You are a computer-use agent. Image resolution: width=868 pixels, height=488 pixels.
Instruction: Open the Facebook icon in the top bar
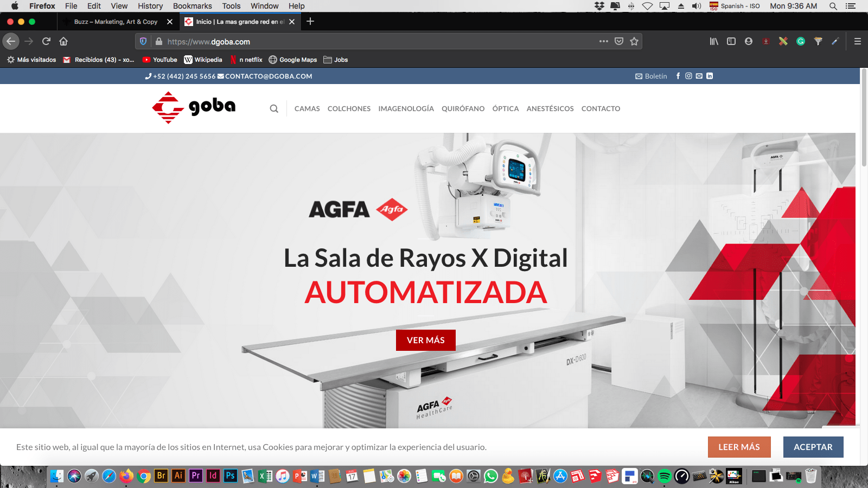[x=678, y=76]
